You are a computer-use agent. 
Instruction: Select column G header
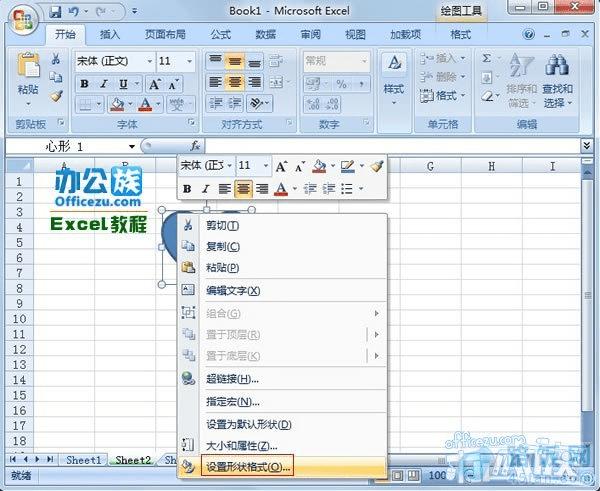pyautogui.click(x=430, y=166)
